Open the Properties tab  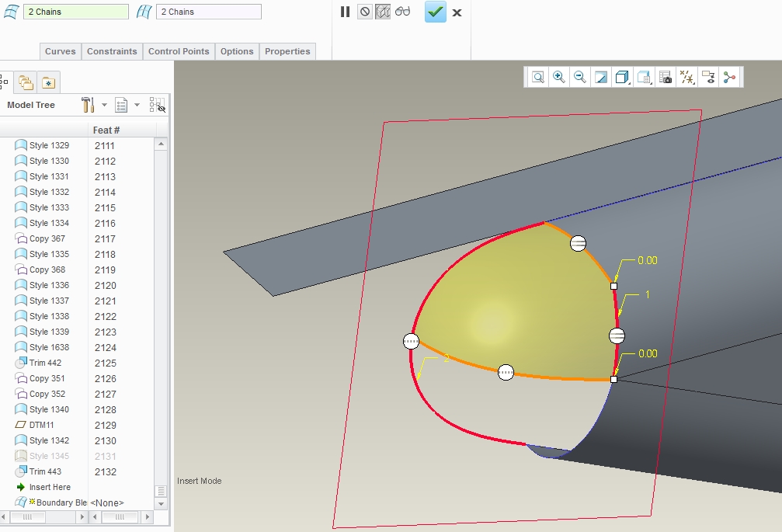[x=287, y=51]
